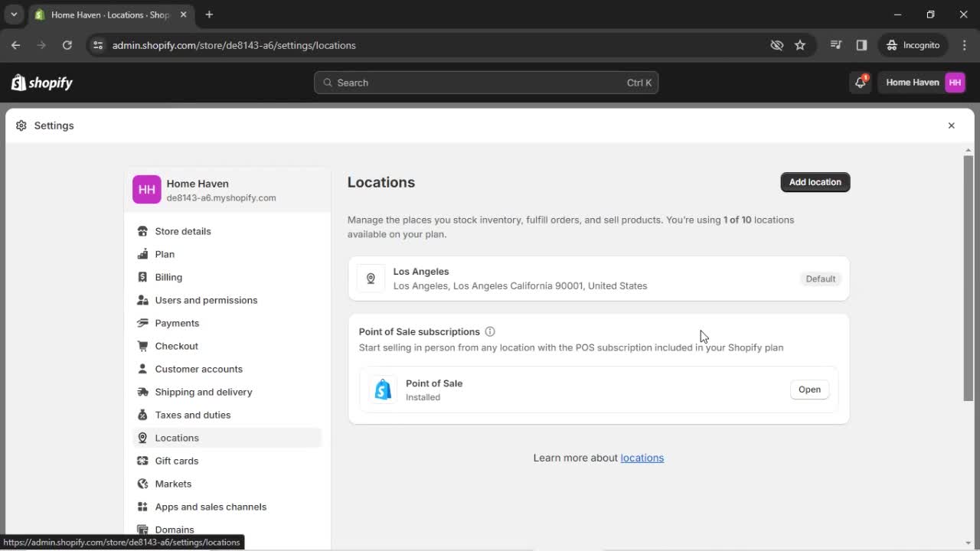This screenshot has height=551, width=980.
Task: Open the Home Haven account menu
Action: point(925,83)
